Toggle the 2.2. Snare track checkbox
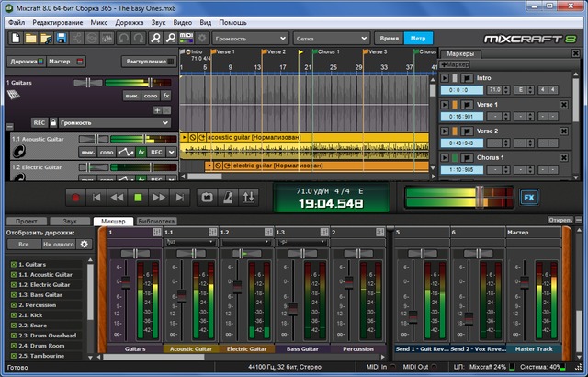Image resolution: width=588 pixels, height=377 pixels. pos(14,326)
